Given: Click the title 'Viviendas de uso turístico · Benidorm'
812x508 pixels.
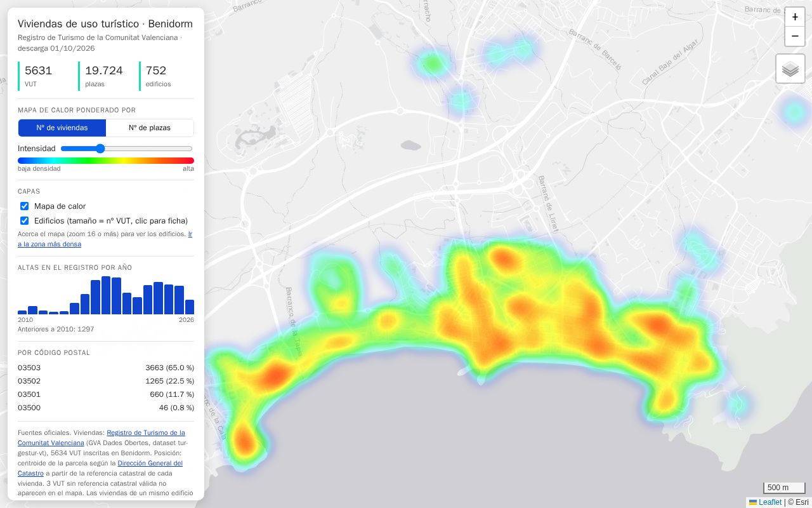Looking at the screenshot, I should point(105,24).
